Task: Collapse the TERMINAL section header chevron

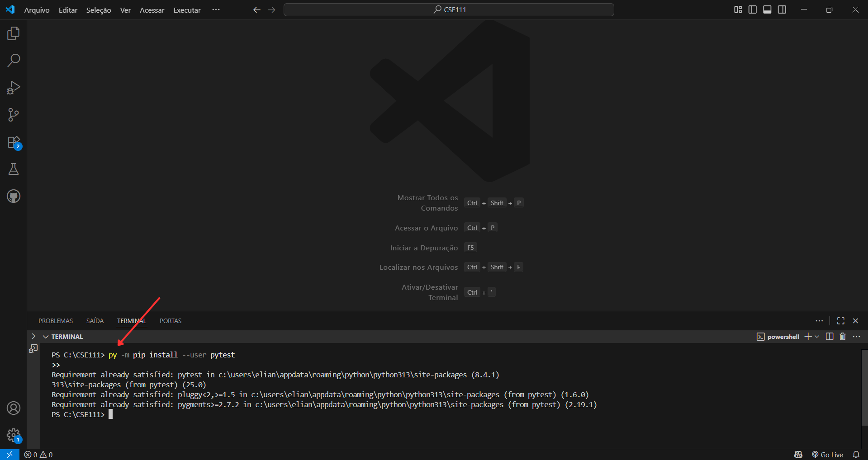Action: [46, 337]
